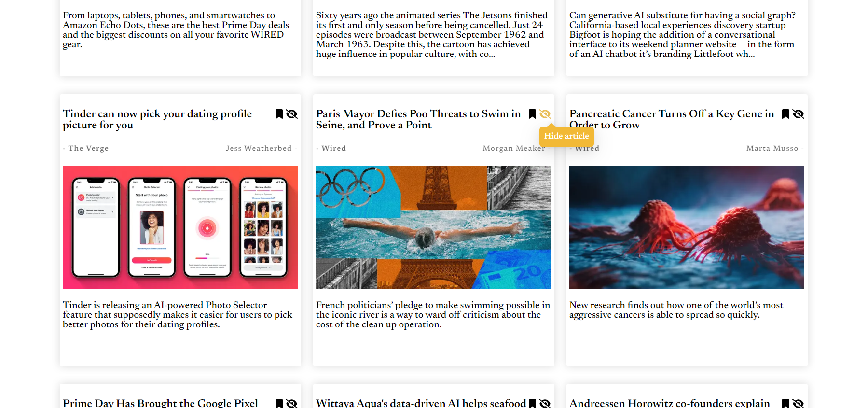Image resolution: width=868 pixels, height=408 pixels.
Task: Open the Andreessen Horowitz co-founders headline
Action: click(x=670, y=403)
